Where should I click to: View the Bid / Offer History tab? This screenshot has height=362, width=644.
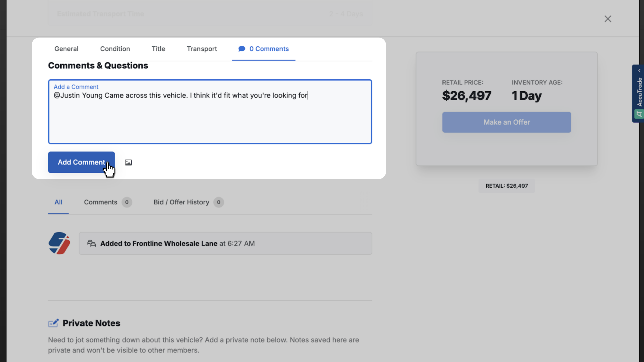click(x=189, y=202)
